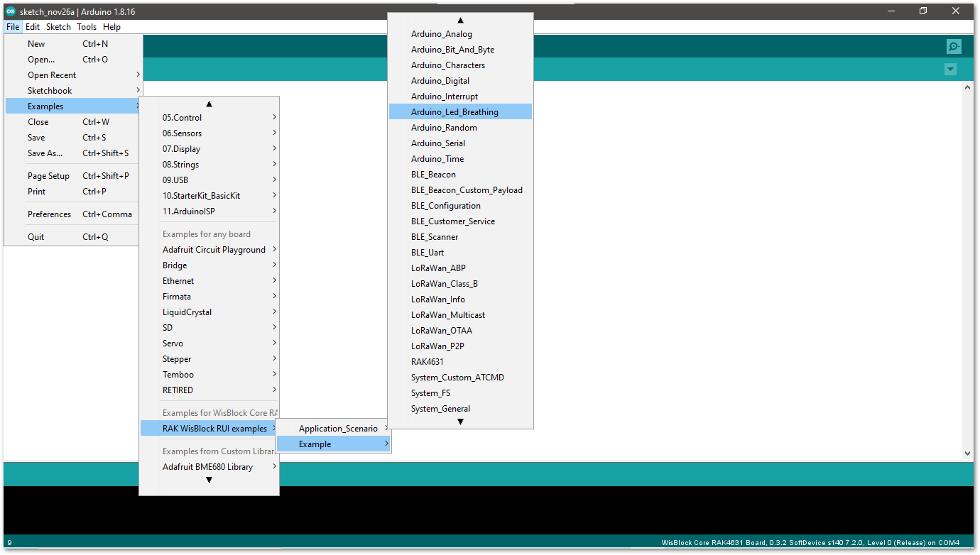980x555 pixels.
Task: Open LoRaWan_OTAA example
Action: coord(460,331)
